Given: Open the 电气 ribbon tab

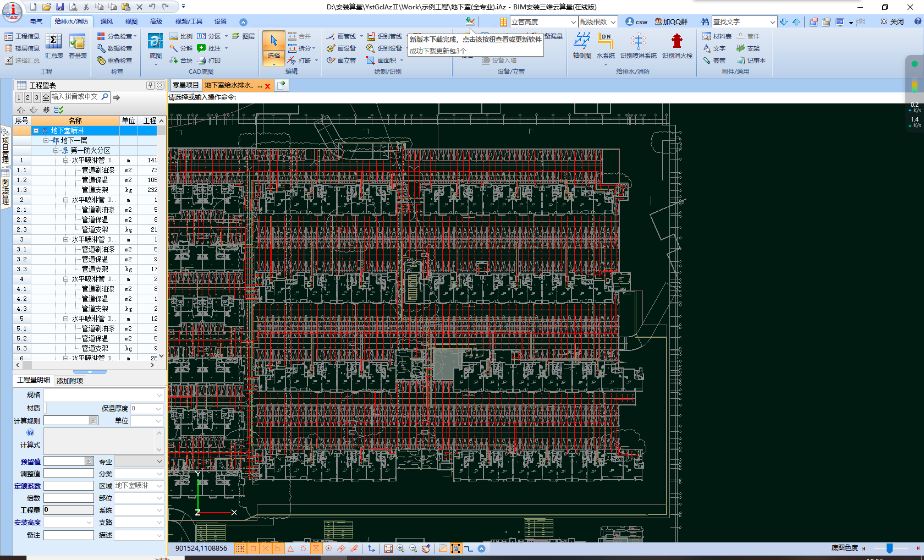Looking at the screenshot, I should click(x=36, y=21).
